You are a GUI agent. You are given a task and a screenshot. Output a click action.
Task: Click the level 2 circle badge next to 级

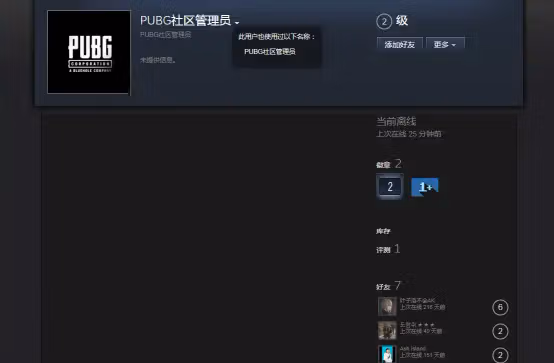click(x=384, y=22)
